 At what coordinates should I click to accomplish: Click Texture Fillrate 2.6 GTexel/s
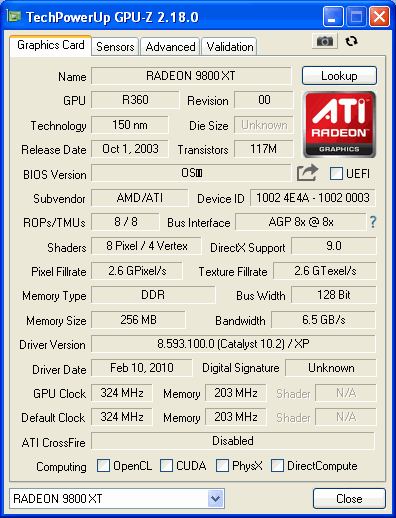pyautogui.click(x=325, y=271)
